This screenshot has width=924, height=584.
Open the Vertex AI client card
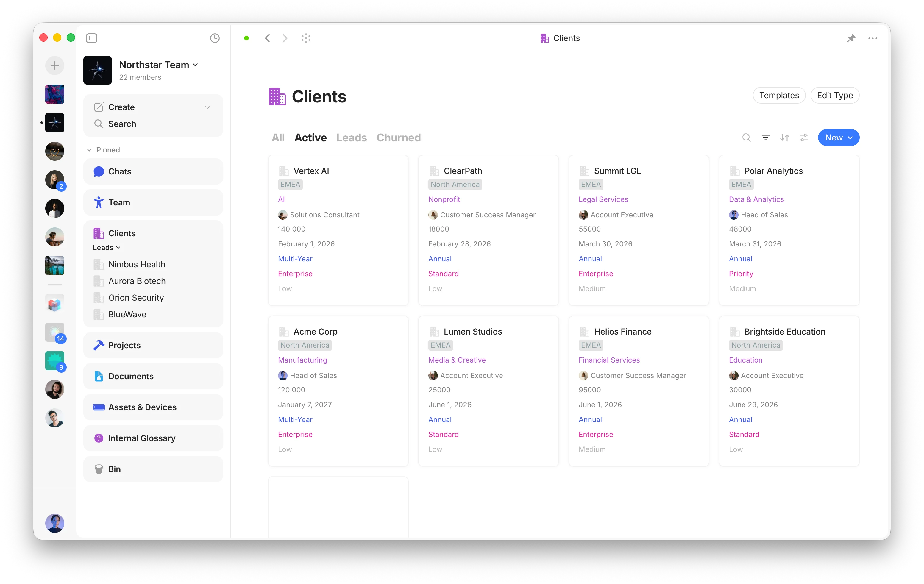coord(338,230)
